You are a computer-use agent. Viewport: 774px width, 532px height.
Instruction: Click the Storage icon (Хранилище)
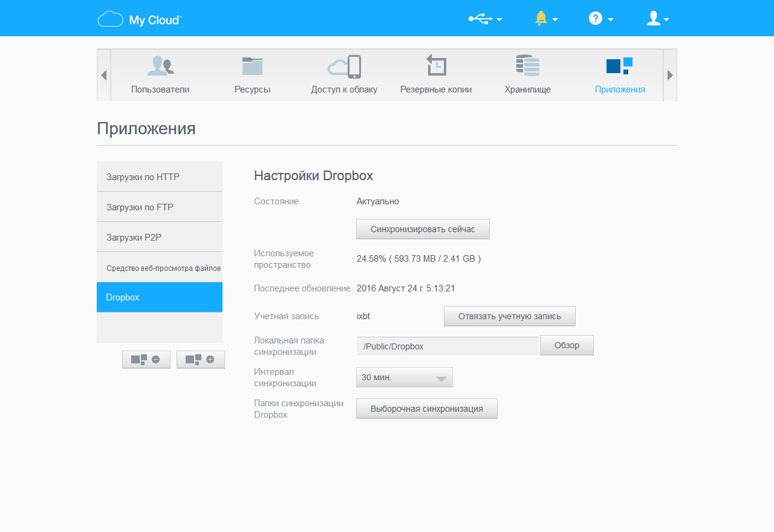click(x=528, y=65)
